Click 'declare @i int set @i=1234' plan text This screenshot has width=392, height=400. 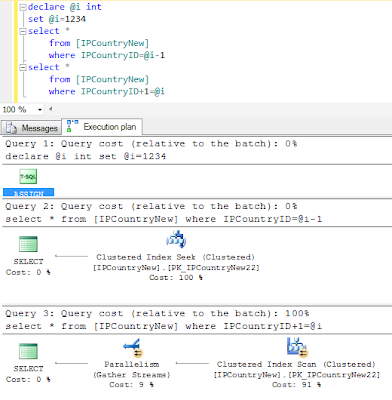point(85,156)
